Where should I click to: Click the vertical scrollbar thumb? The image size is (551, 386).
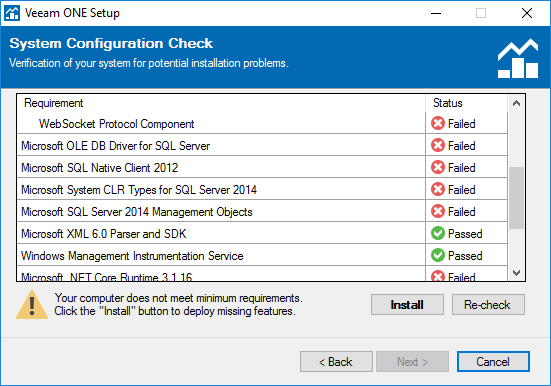tap(516, 198)
